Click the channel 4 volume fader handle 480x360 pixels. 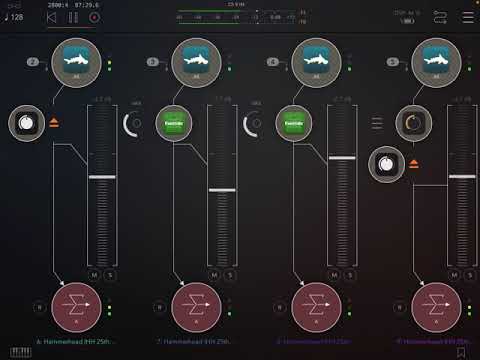tap(342, 158)
